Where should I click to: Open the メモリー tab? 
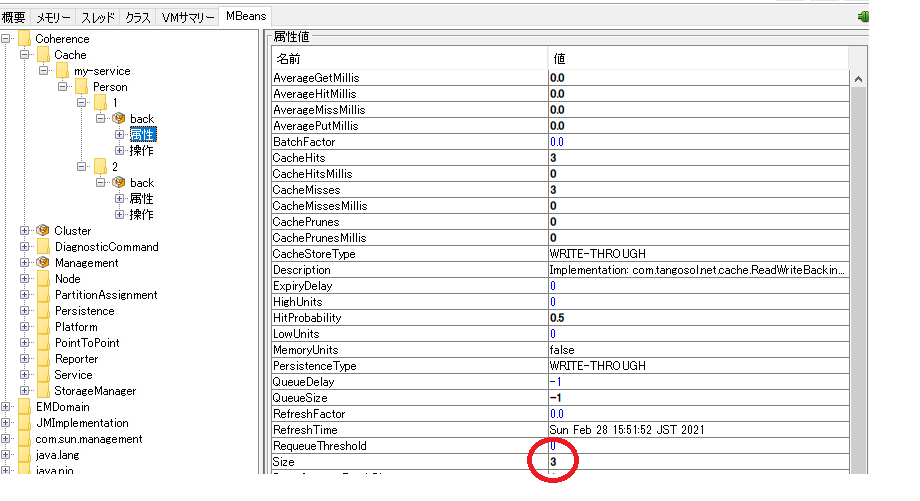(53, 17)
